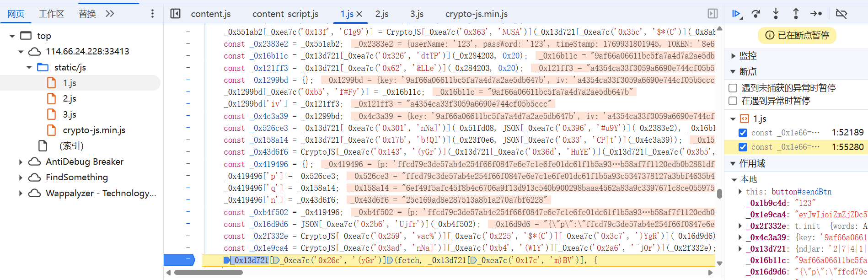
Task: Collapse the static/js folder
Action: point(29,68)
